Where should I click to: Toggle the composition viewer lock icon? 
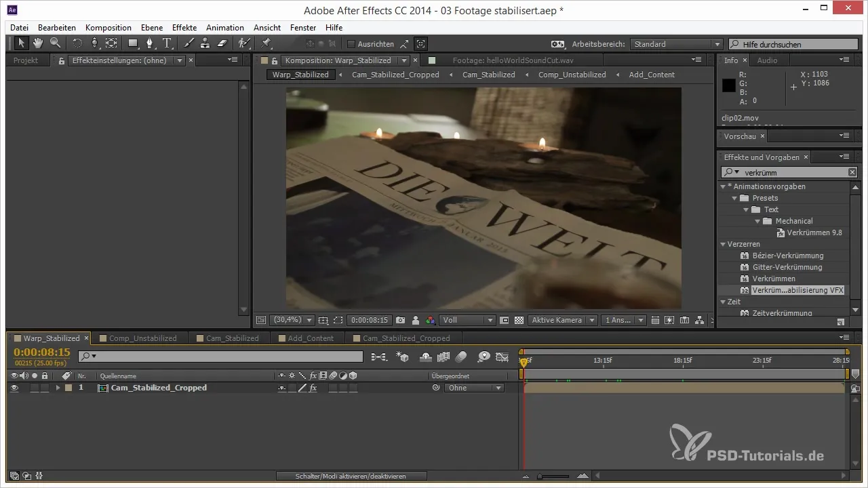tap(275, 60)
